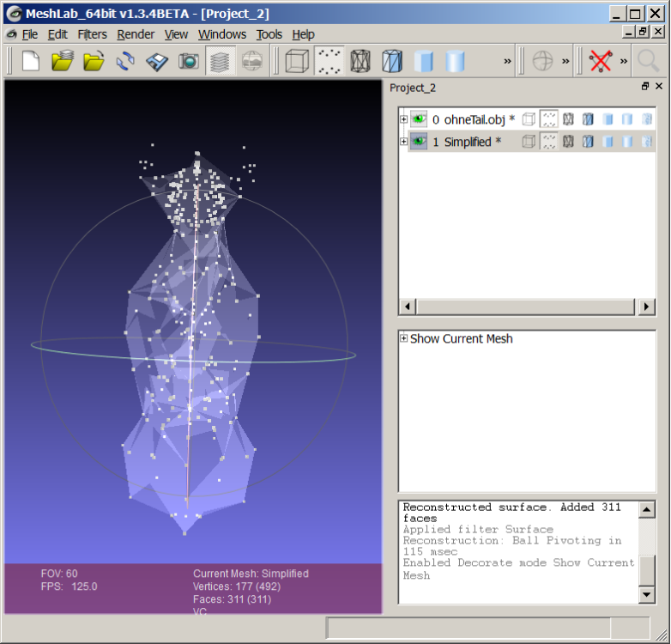Expand the ohneTail.obj layer tree node
The height and width of the screenshot is (644, 671).
point(403,119)
